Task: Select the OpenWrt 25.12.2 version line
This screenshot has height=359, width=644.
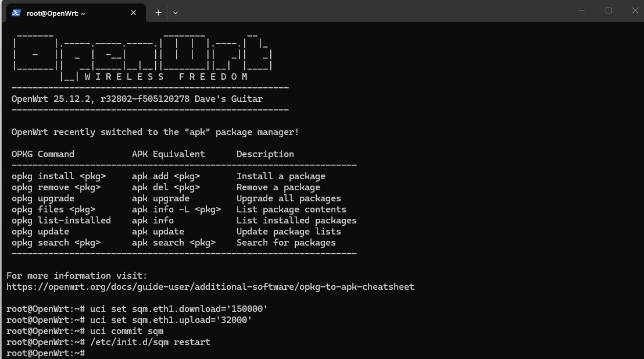Action: click(x=137, y=98)
